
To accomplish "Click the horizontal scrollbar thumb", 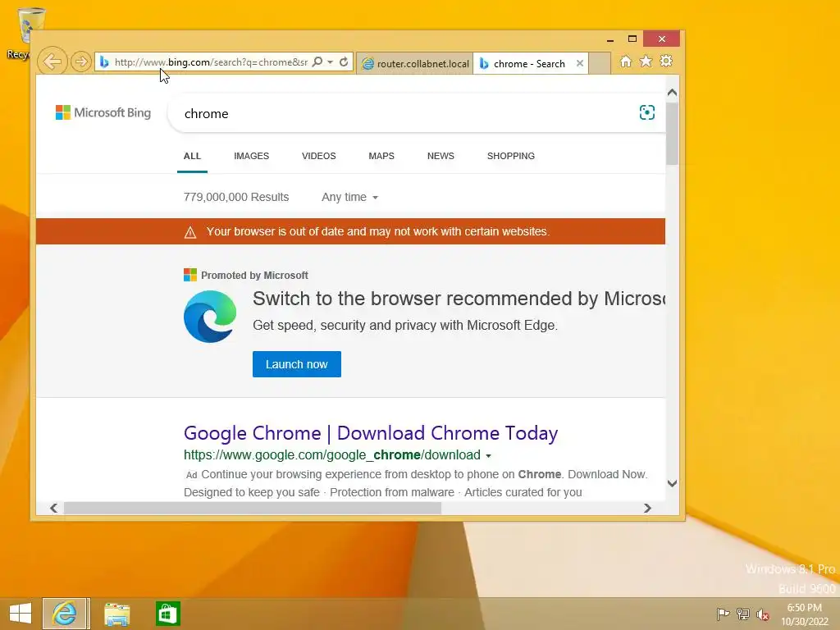I will (x=253, y=508).
